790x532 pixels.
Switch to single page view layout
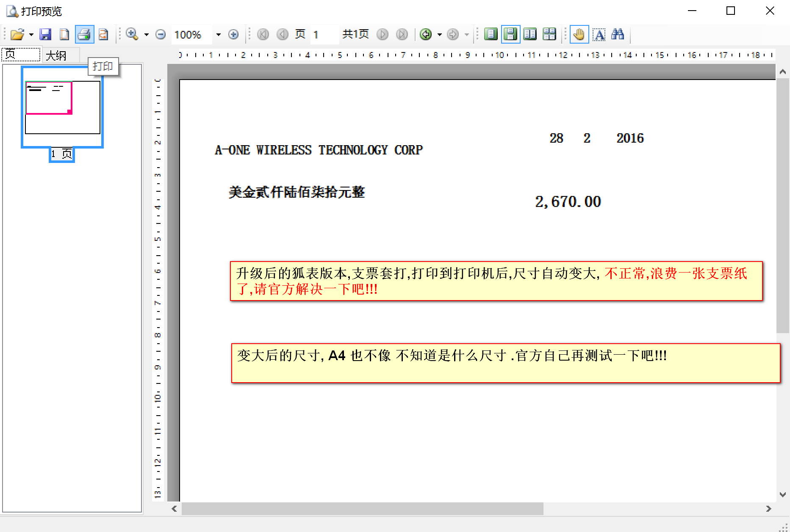pos(491,34)
